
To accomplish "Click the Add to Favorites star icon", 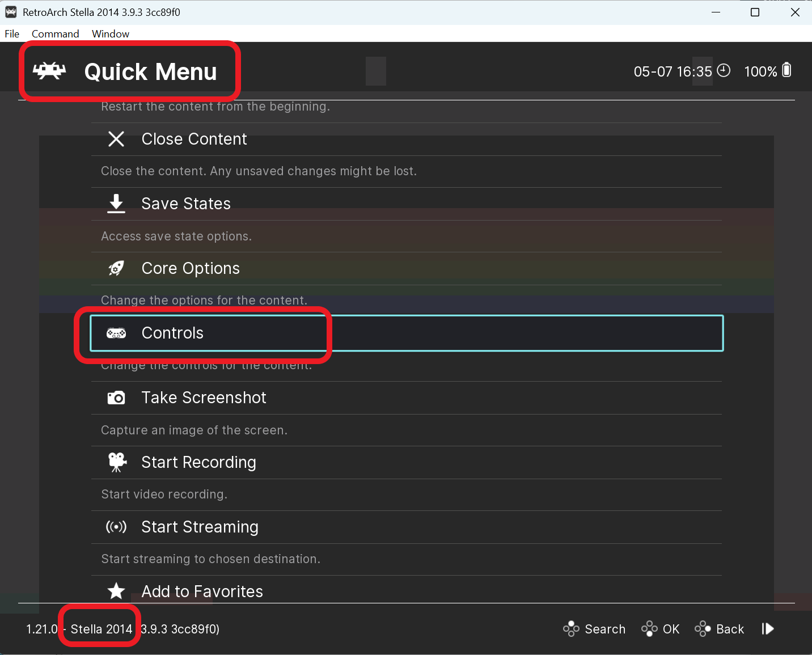I will pyautogui.click(x=116, y=591).
